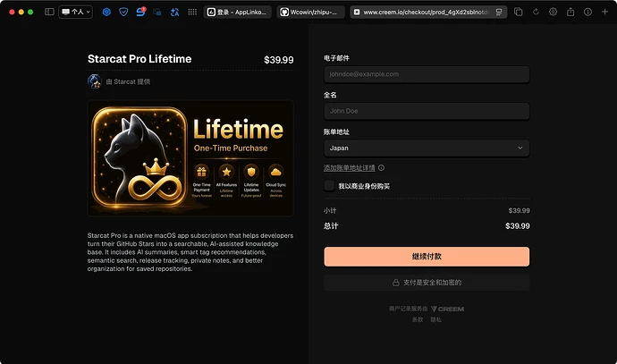This screenshot has height=364, width=617.
Task: Toggle the sidebar panel icon
Action: coord(49,12)
